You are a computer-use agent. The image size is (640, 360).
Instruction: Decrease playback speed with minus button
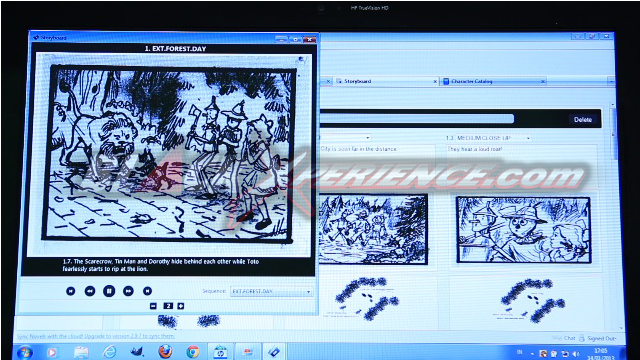[x=153, y=306]
